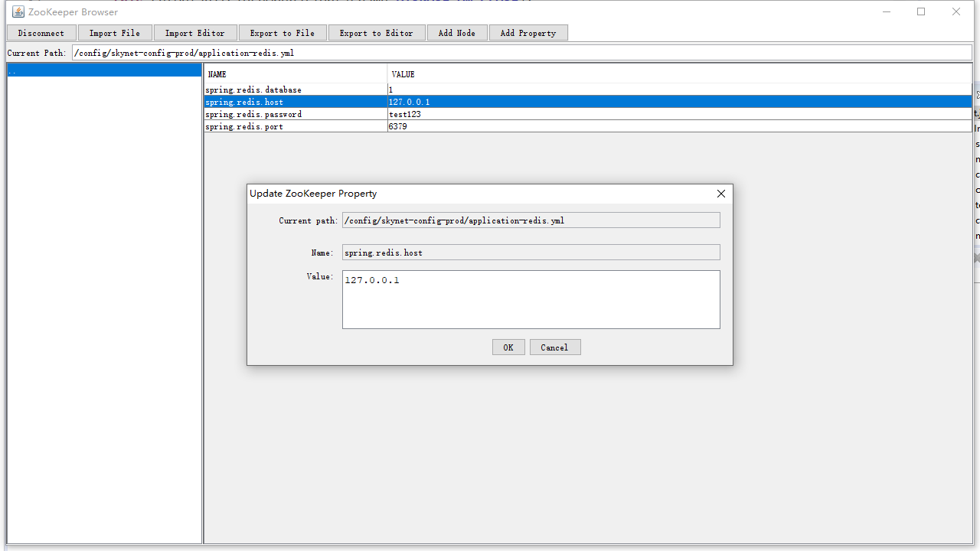The height and width of the screenshot is (551, 980).
Task: Click the NAME column header
Action: pos(296,74)
